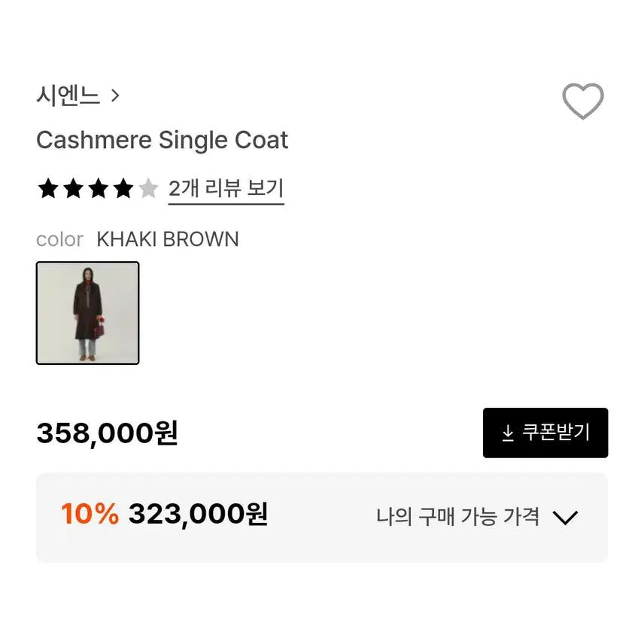
Task: Claim a coupon with the 쿠폰받기 button
Action: [x=545, y=433]
